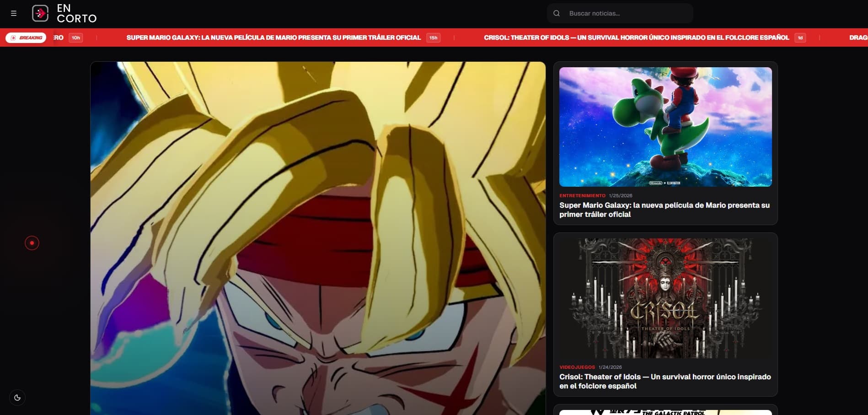Click the EN CORTO site title
The height and width of the screenshot is (415, 868).
pyautogui.click(x=76, y=13)
